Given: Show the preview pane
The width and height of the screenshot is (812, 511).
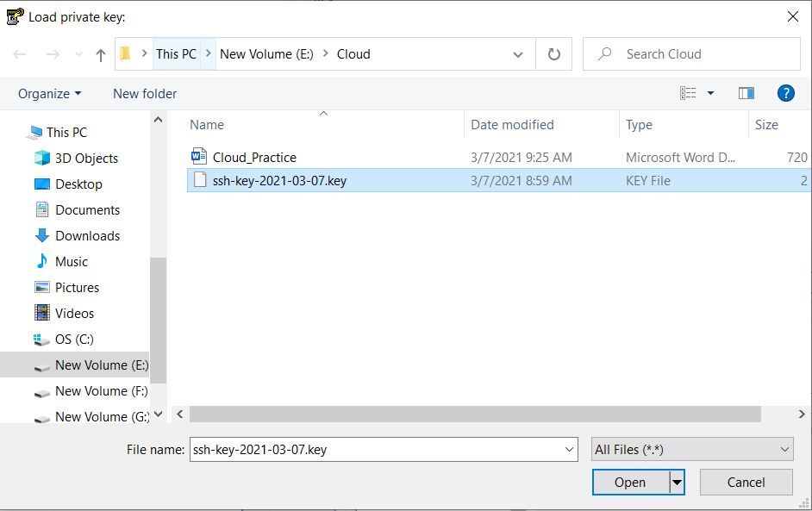Looking at the screenshot, I should 746,93.
